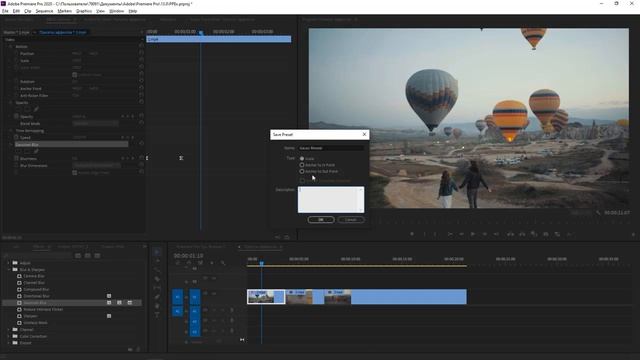Image resolution: width=640 pixels, height=360 pixels.
Task: Open Program monitor button editor plus
Action: pos(633,234)
